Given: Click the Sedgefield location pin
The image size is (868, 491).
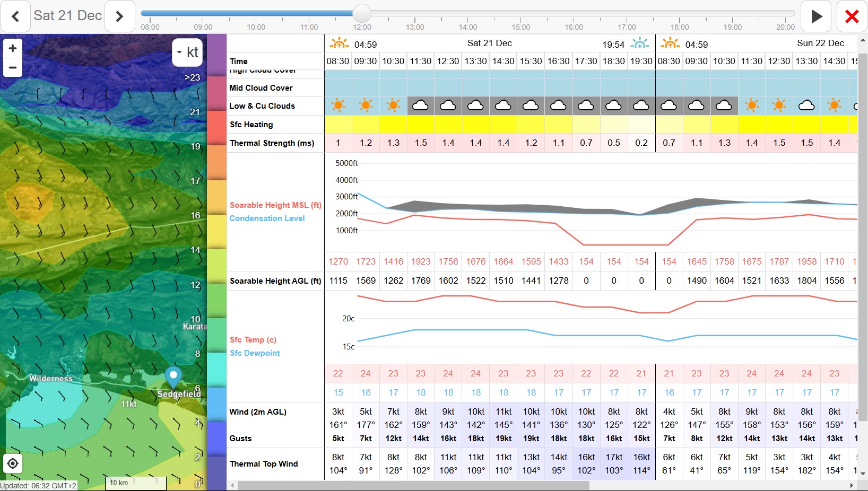Looking at the screenshot, I should click(173, 376).
